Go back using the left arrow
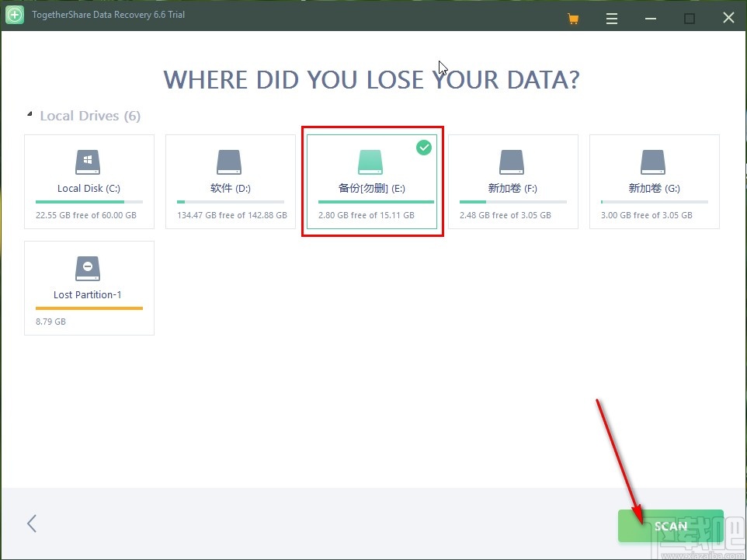 (x=32, y=523)
